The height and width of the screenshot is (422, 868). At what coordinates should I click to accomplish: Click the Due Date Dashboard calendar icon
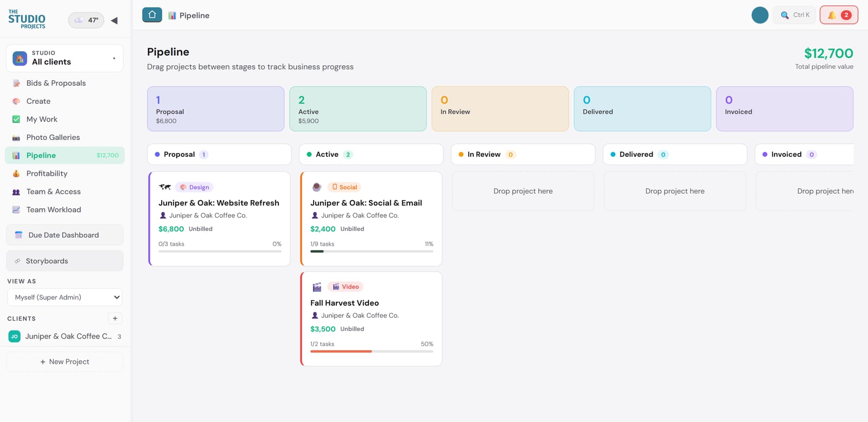click(18, 235)
